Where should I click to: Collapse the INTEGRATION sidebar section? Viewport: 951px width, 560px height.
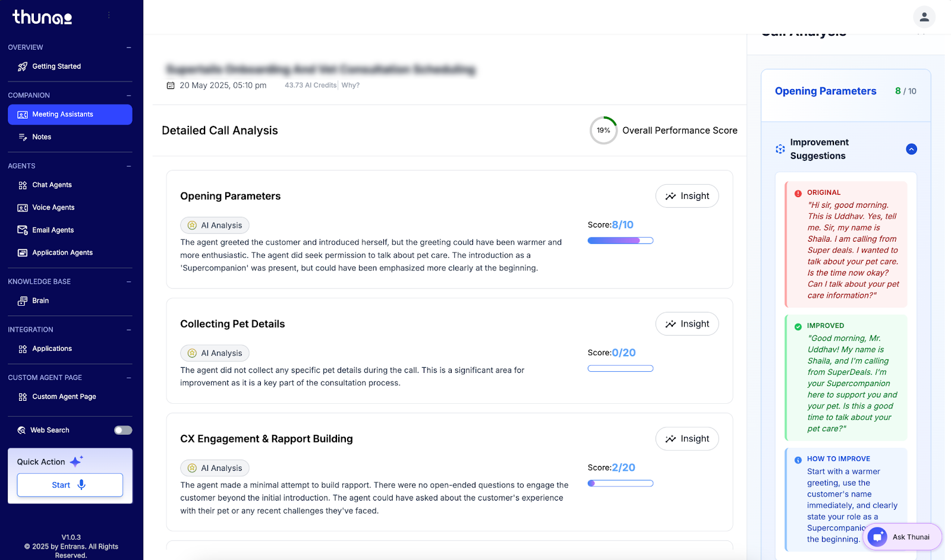pos(129,330)
